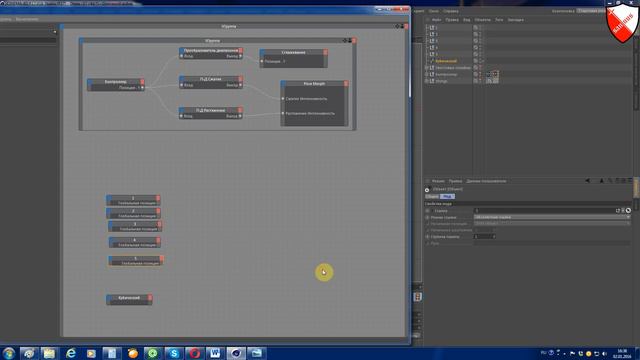640x360 pixels.
Task: Click the tag icon on last object row
Action: (x=489, y=81)
